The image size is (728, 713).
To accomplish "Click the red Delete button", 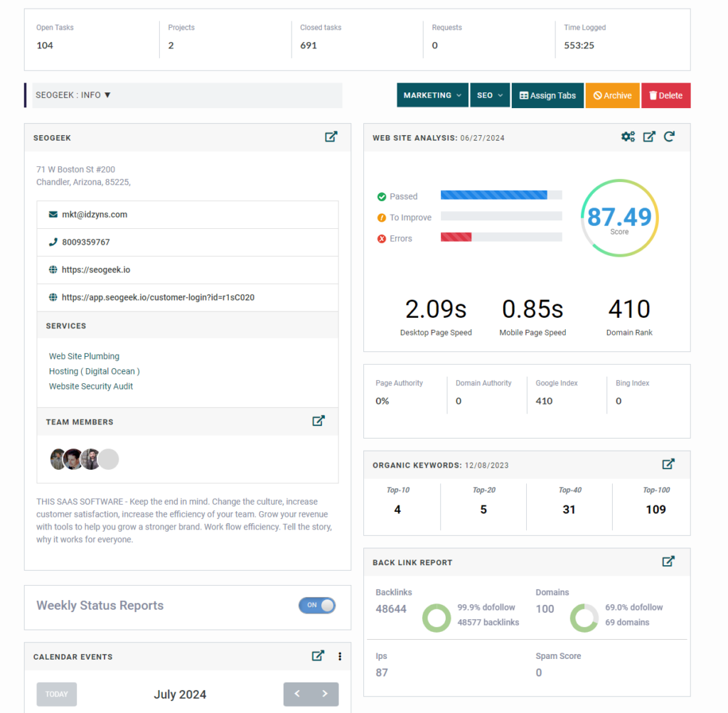I will point(665,95).
